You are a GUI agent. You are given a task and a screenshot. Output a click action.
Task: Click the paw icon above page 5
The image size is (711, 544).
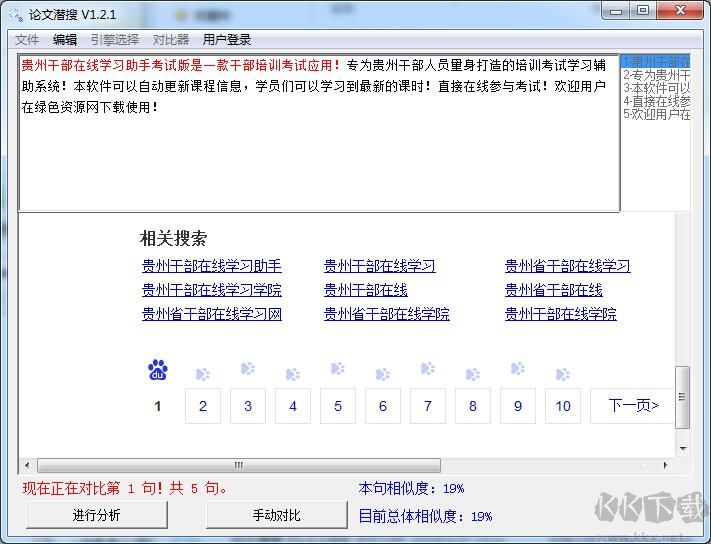338,369
